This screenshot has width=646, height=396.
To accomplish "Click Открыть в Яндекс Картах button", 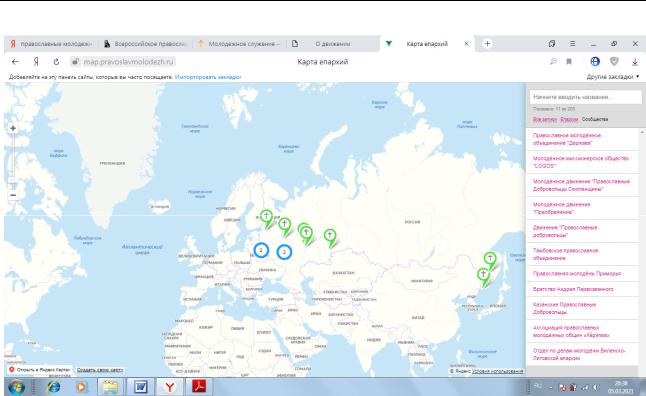I will point(40,370).
